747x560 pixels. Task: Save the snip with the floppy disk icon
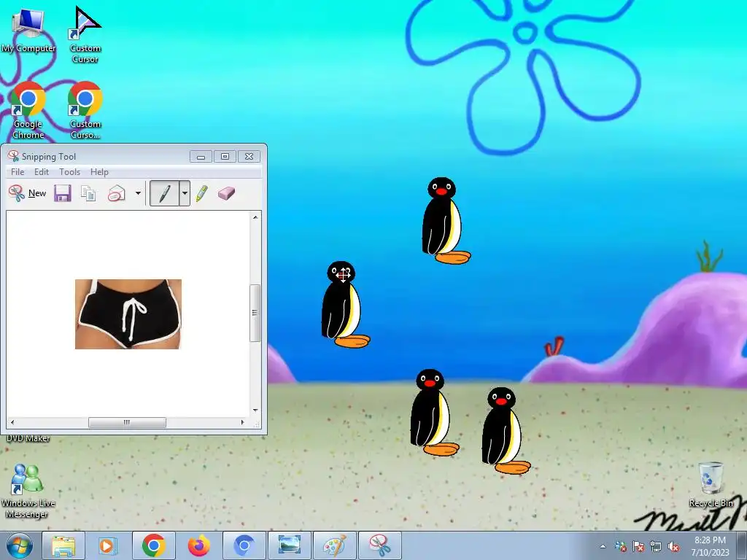63,192
